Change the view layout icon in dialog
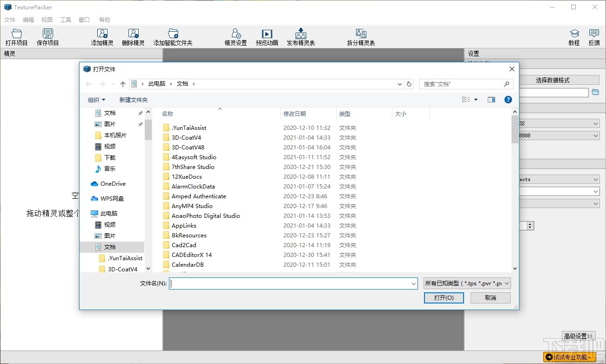The width and height of the screenshot is (606, 364). (466, 100)
